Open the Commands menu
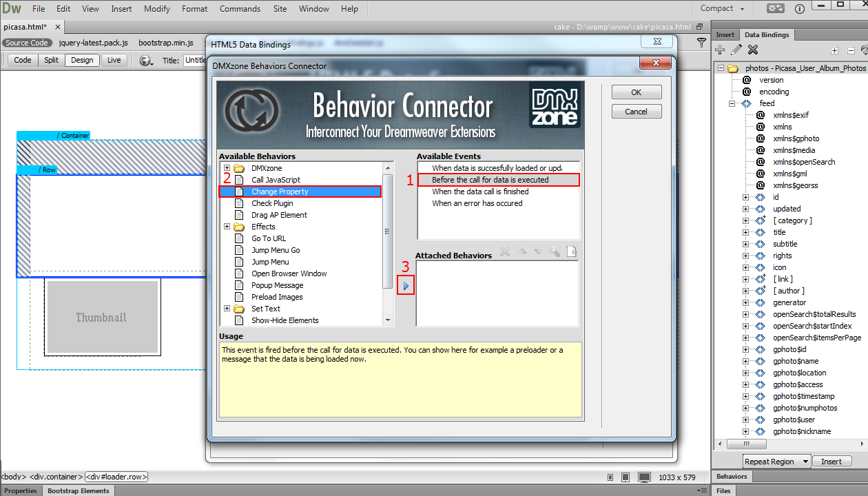The width and height of the screenshot is (868, 496). [x=240, y=9]
